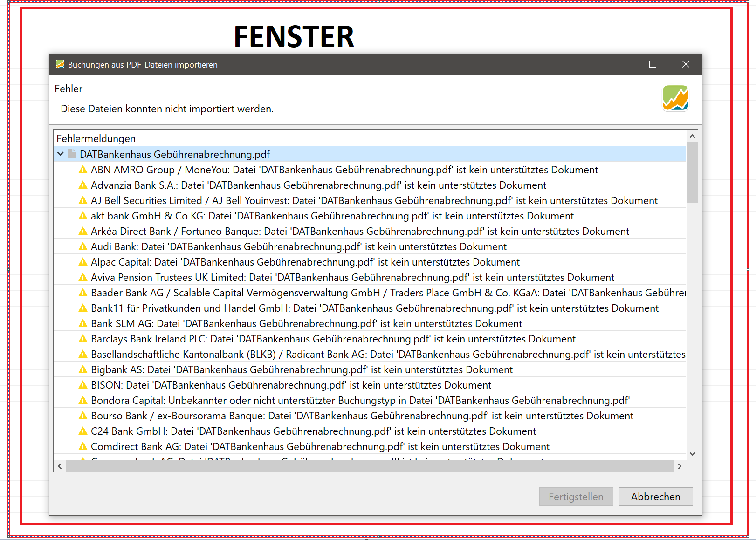Click warning icon on akf bank GmbH row

tap(83, 216)
